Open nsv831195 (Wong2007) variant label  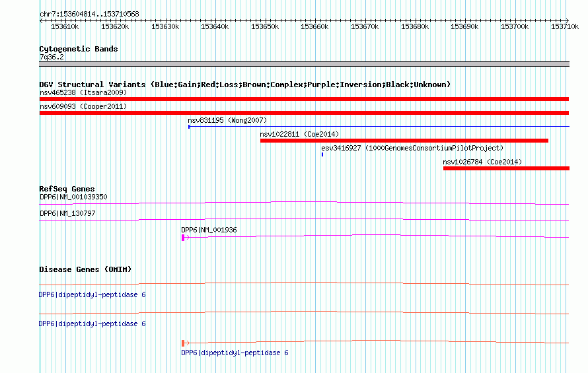coord(227,120)
